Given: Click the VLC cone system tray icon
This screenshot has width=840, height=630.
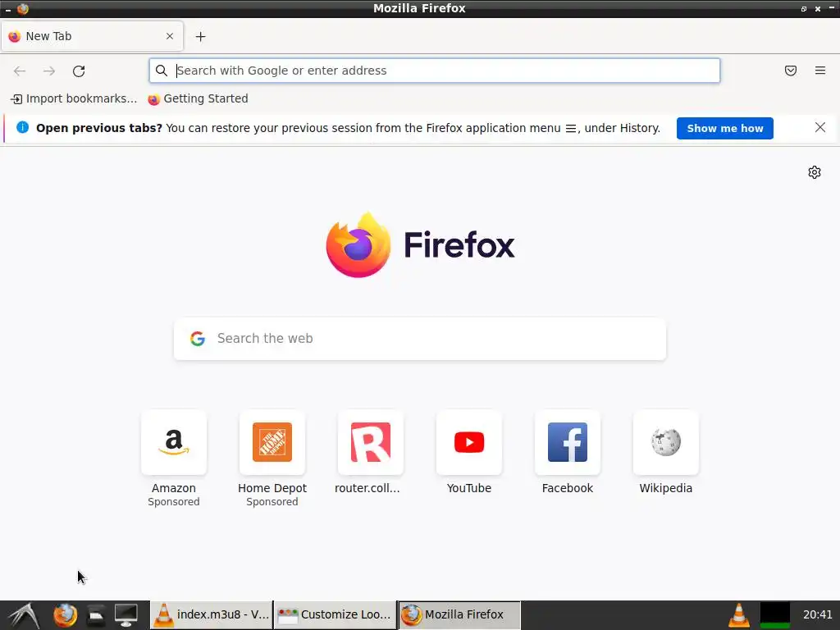Looking at the screenshot, I should 739,615.
